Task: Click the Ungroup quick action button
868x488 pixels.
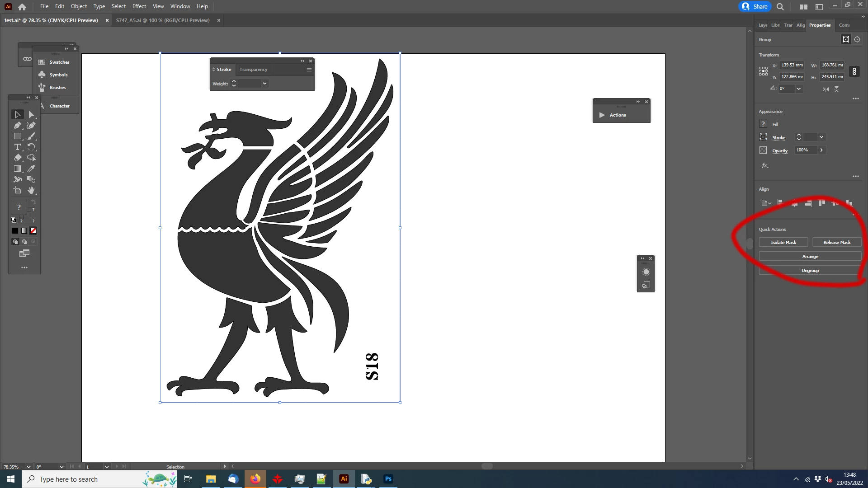Action: click(810, 270)
